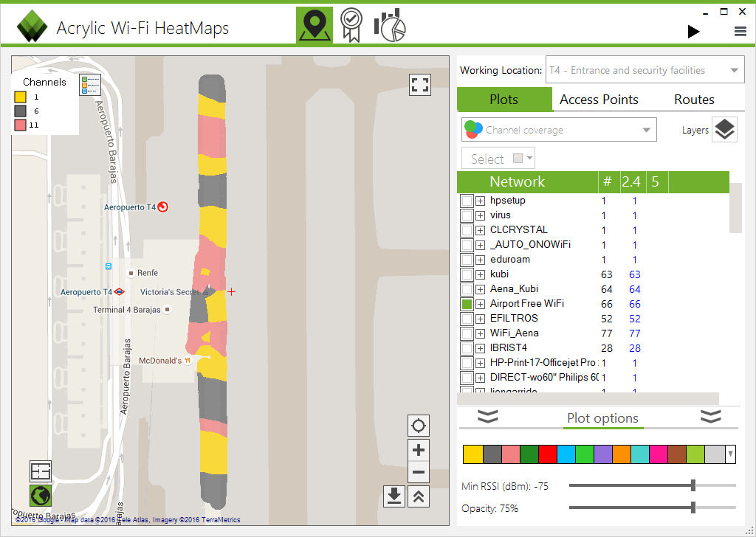
Task: Check the Aena_Kubi network checkbox
Action: pos(467,289)
